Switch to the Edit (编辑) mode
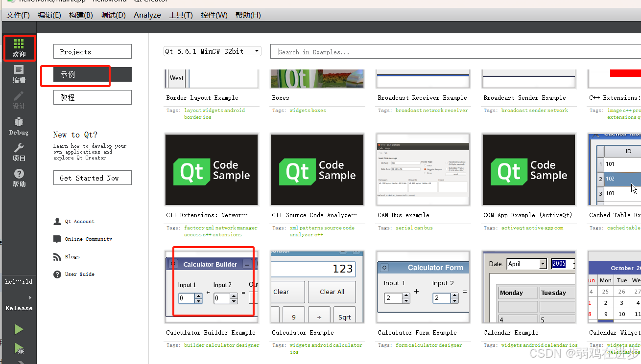This screenshot has width=641, height=364. pyautogui.click(x=19, y=74)
